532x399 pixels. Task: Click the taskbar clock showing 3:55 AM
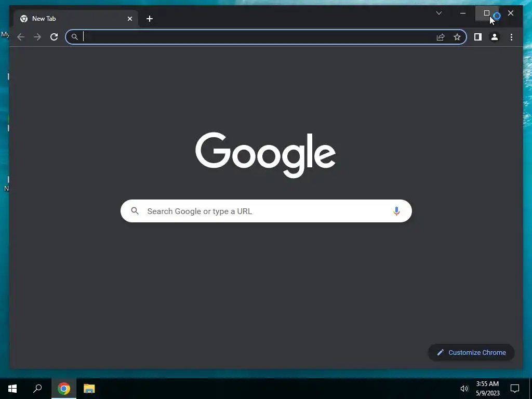[487, 389]
